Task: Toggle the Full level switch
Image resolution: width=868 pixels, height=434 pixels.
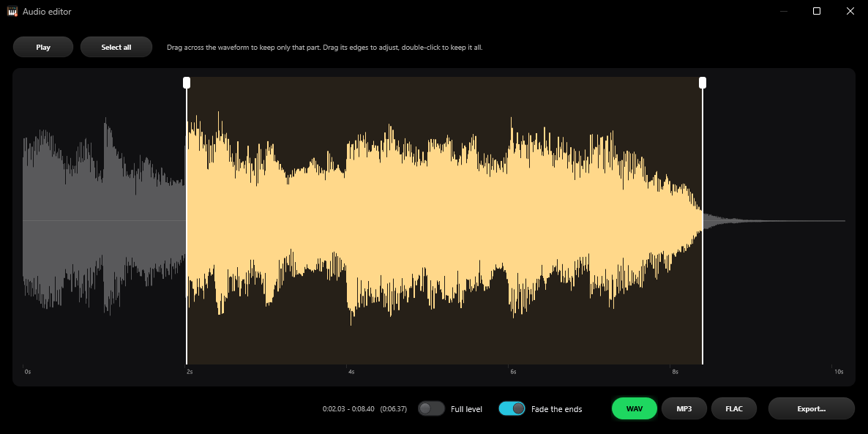Action: coord(431,408)
